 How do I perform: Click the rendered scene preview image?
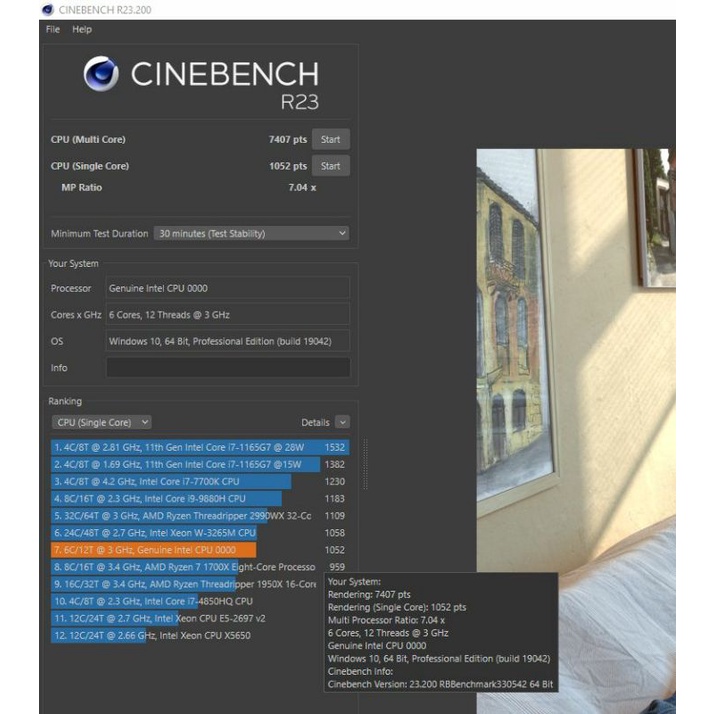(x=576, y=431)
